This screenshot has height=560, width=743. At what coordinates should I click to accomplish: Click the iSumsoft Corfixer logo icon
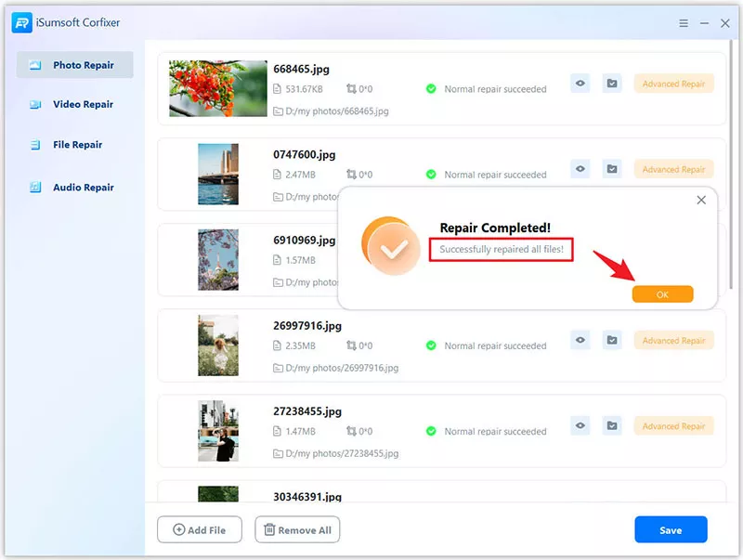click(x=22, y=22)
